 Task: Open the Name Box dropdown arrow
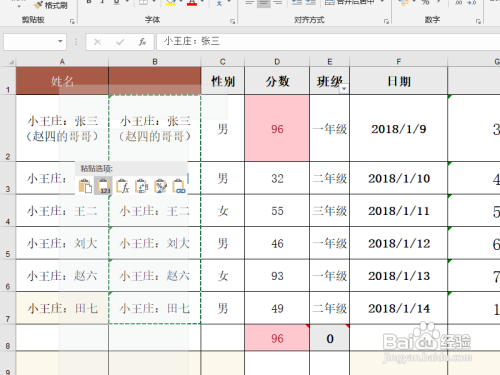pyautogui.click(x=60, y=41)
